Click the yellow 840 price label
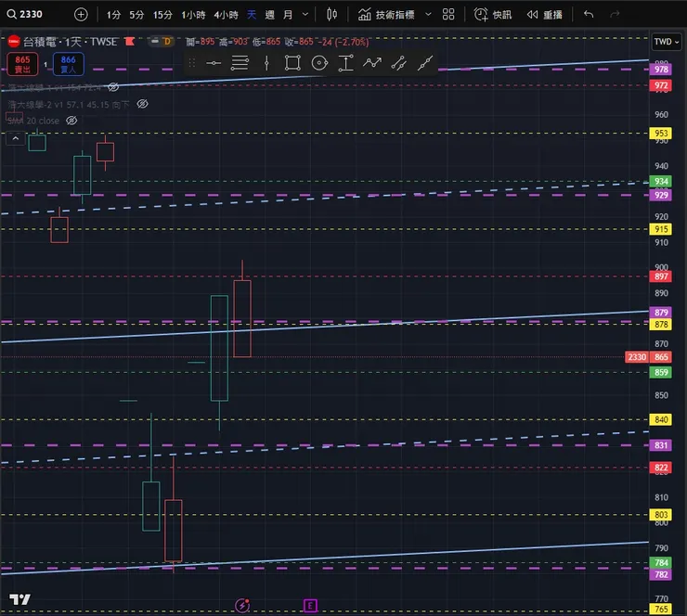This screenshot has width=687, height=616. [661, 419]
